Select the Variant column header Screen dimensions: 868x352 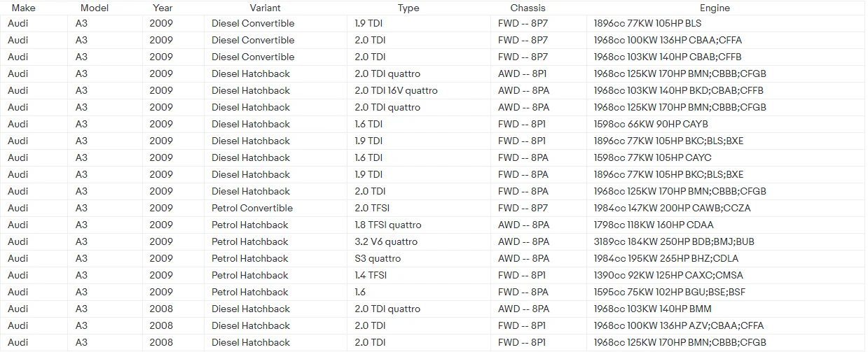265,8
